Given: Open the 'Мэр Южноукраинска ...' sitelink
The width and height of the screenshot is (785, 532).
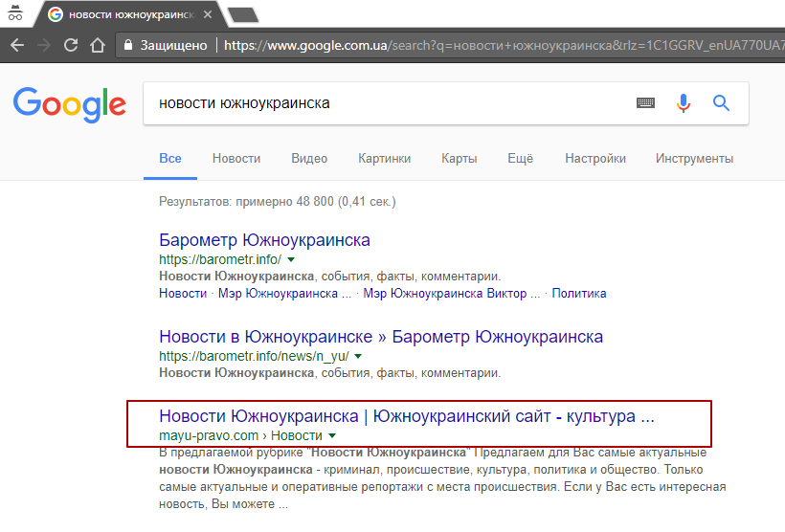Looking at the screenshot, I should 284,294.
